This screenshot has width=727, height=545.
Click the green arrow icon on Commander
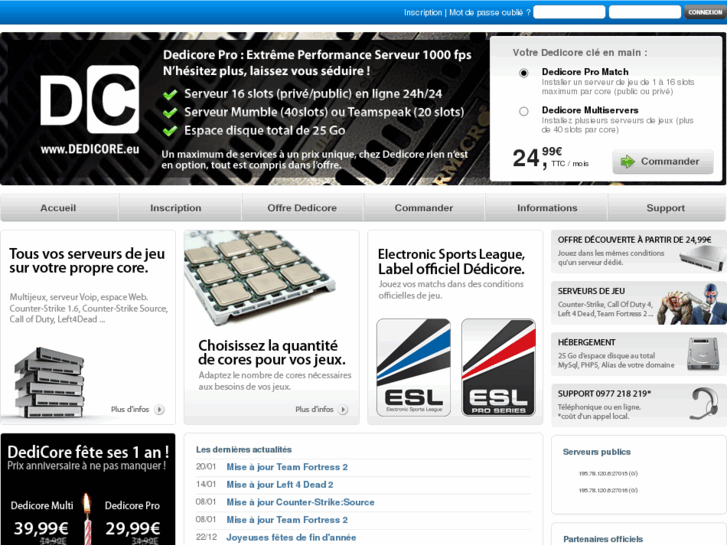pyautogui.click(x=627, y=161)
